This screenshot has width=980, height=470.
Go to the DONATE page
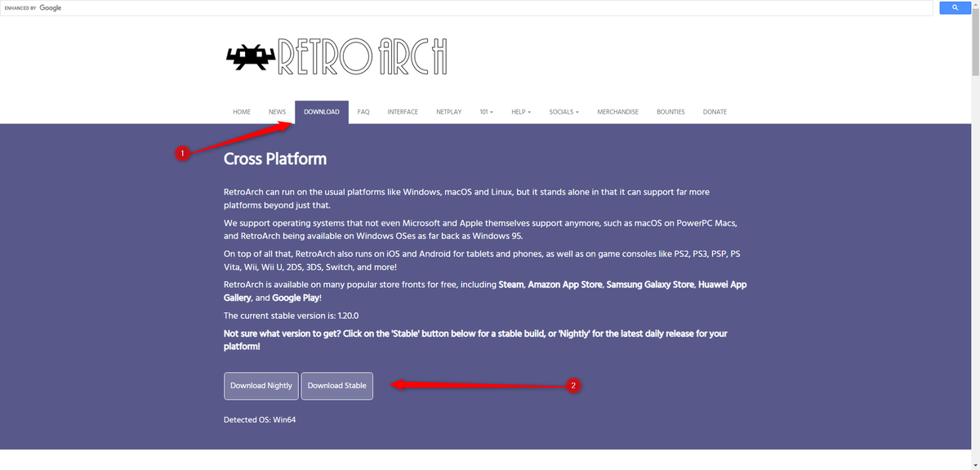[715, 112]
